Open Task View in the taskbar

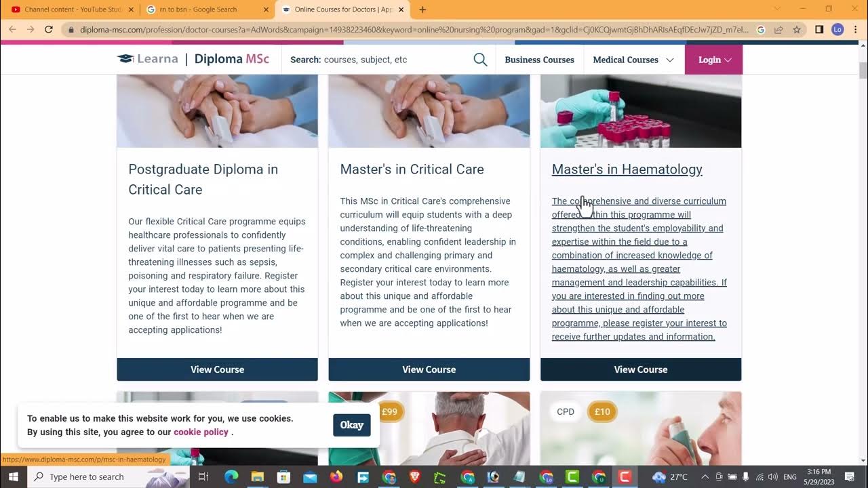point(203,476)
